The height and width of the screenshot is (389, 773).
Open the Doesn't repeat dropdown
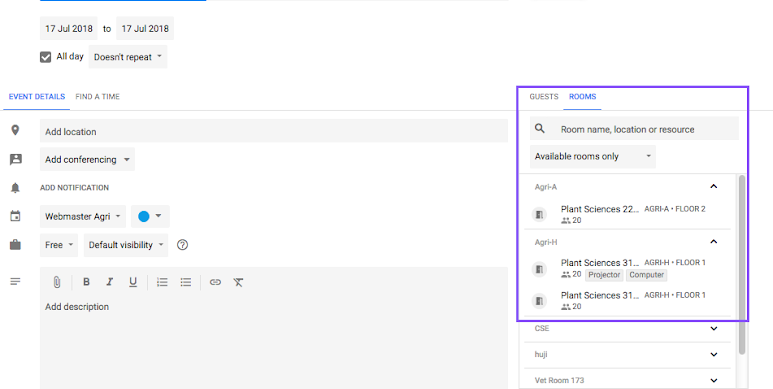click(x=128, y=57)
